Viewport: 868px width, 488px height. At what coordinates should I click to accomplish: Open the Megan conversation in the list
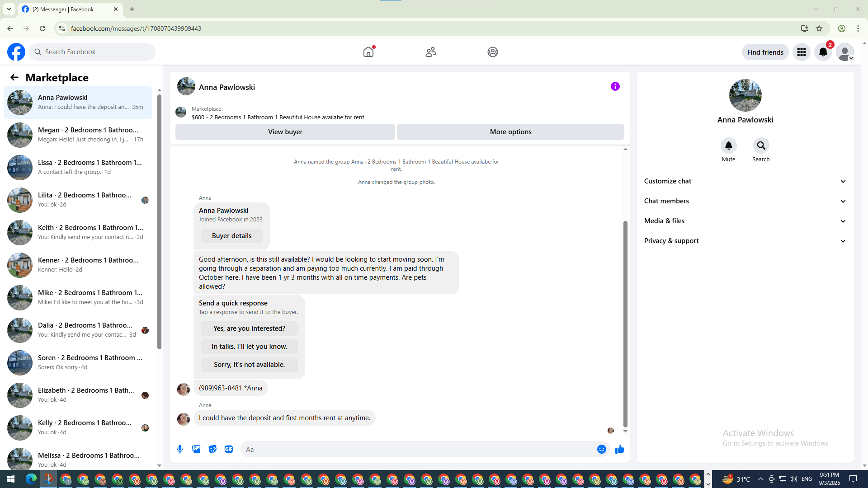pyautogui.click(x=78, y=135)
